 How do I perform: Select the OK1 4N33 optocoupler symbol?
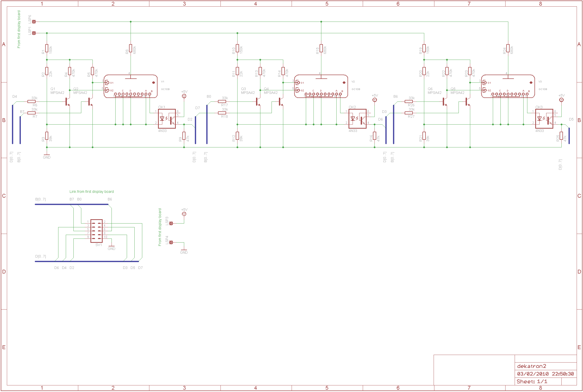[167, 119]
